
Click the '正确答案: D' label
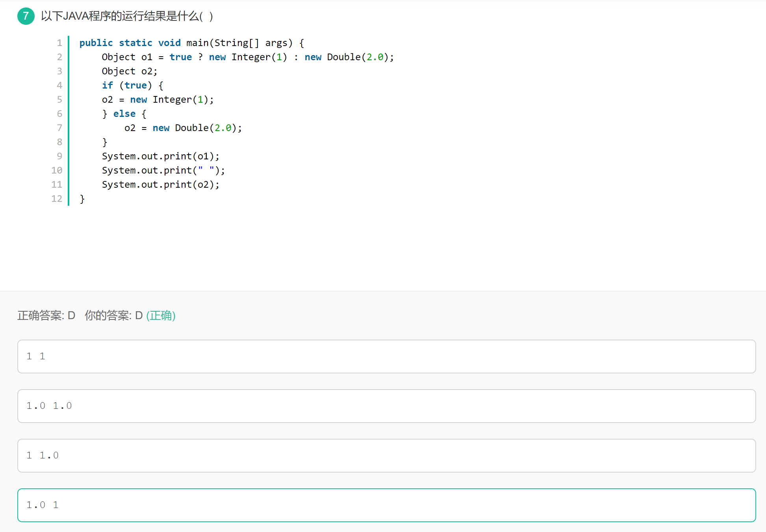(x=46, y=316)
